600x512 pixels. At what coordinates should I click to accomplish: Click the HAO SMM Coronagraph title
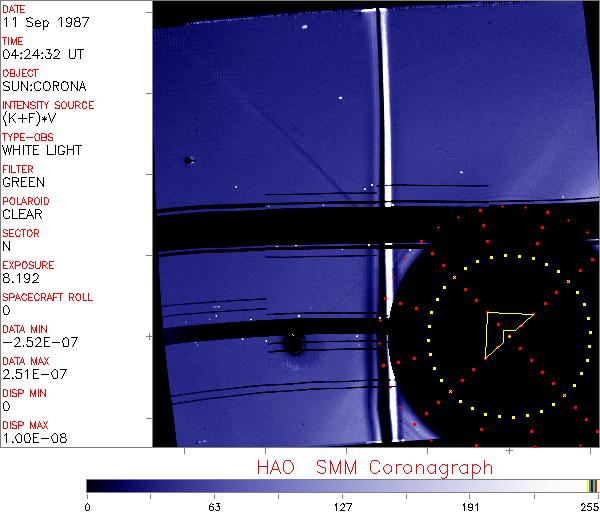tap(375, 467)
